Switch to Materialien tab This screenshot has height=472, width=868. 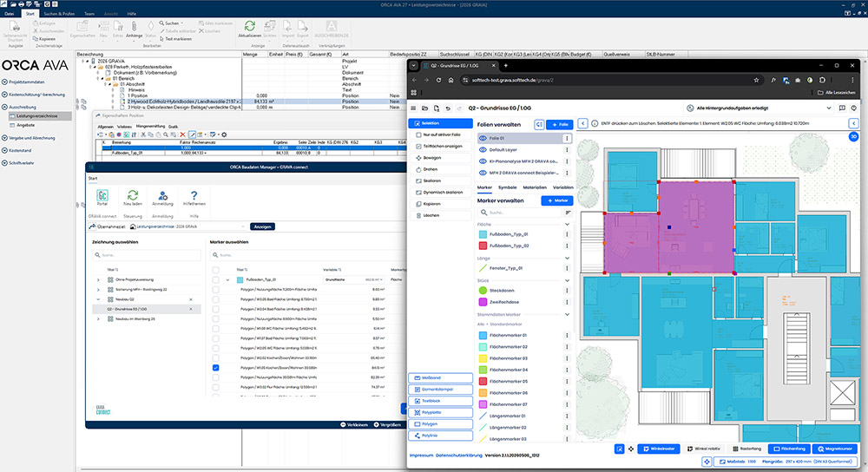click(535, 187)
